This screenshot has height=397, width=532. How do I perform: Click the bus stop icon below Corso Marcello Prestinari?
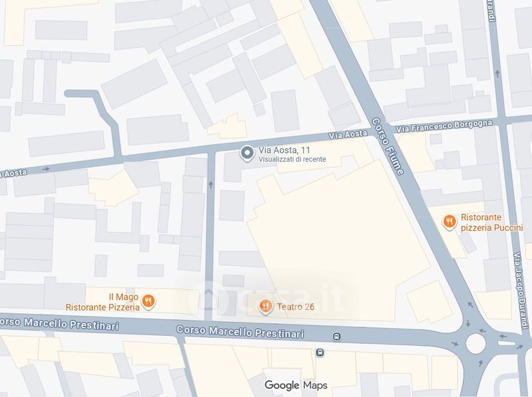tap(320, 352)
